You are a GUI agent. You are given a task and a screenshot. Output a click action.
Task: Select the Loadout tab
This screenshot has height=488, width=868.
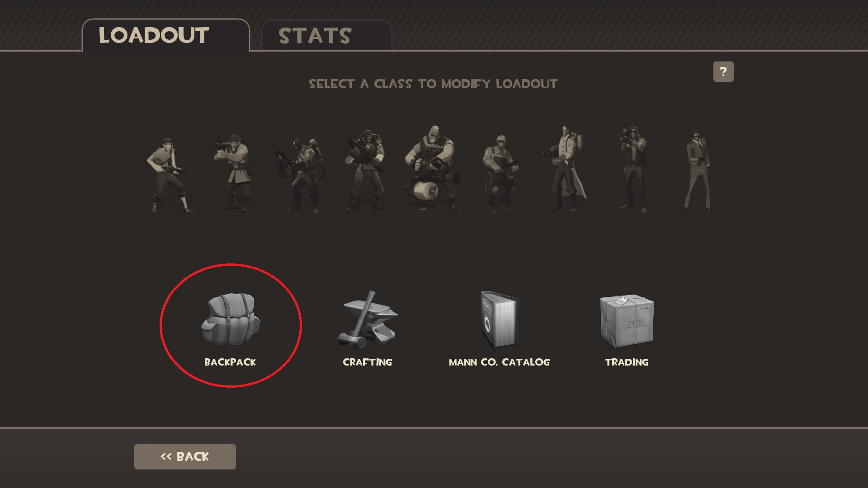pos(166,35)
